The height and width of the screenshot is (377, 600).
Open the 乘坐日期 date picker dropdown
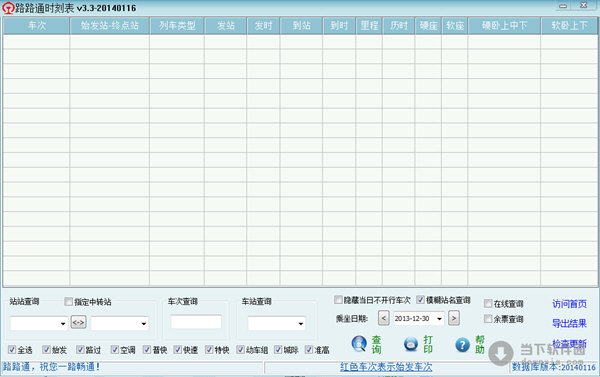pos(439,318)
